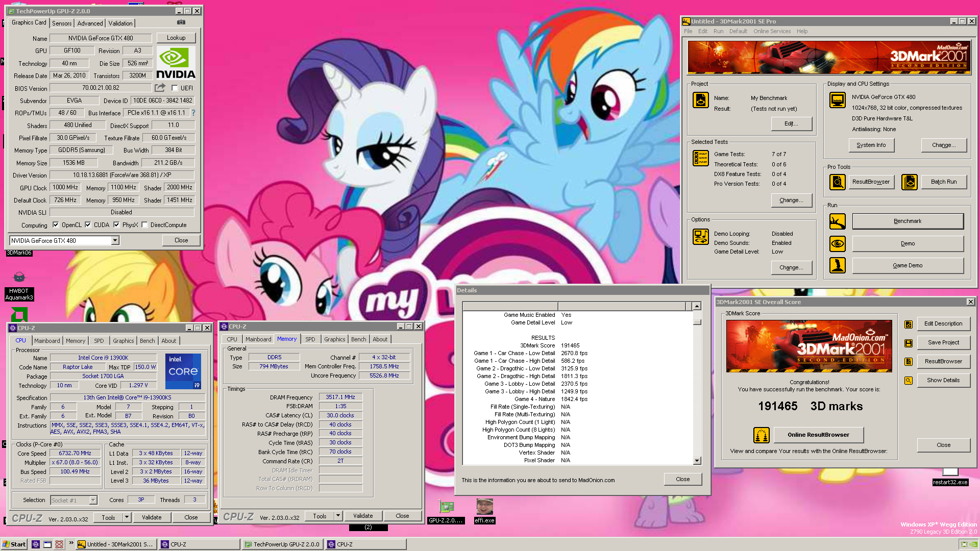The height and width of the screenshot is (551, 980).
Task: Click the Selected Tests checklist icon
Action: pos(701,158)
